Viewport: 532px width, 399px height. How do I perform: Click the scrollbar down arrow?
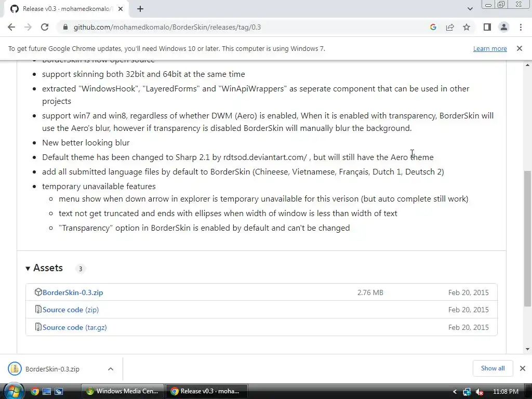point(528,349)
